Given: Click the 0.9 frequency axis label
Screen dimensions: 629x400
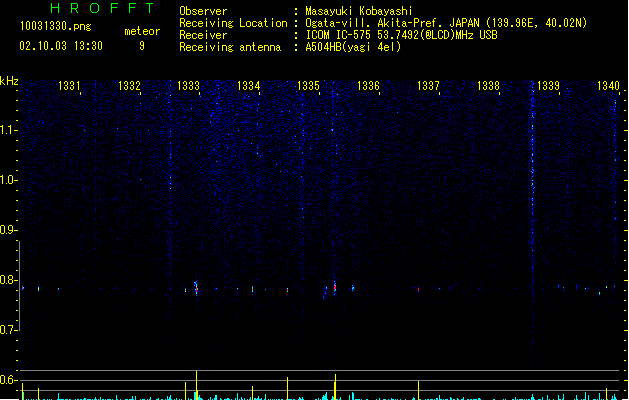Looking at the screenshot, I should (8, 230).
